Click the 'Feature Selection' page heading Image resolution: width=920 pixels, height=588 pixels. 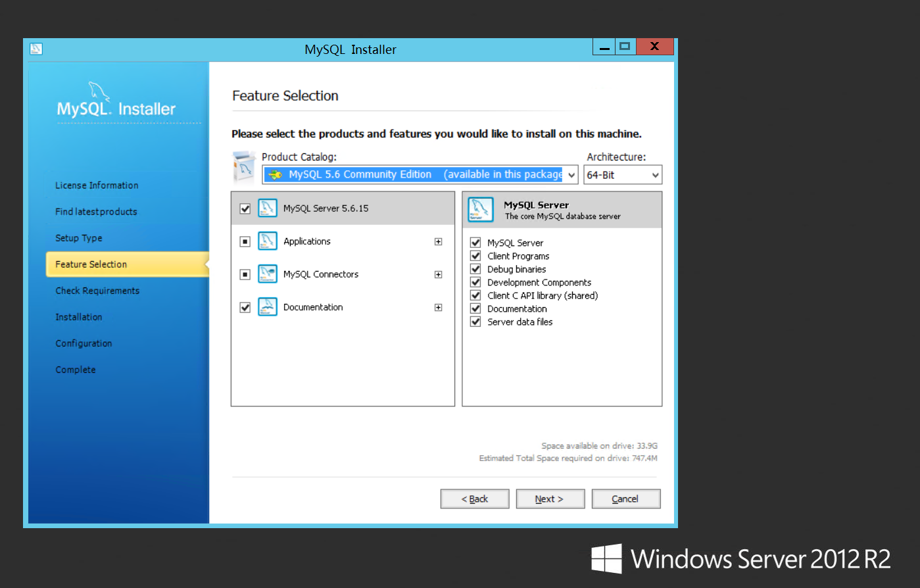pos(285,96)
